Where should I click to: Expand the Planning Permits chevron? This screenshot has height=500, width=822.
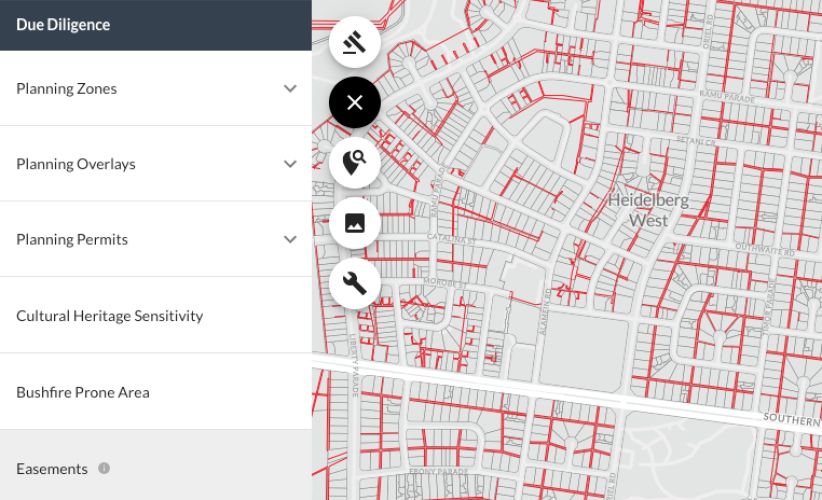290,240
